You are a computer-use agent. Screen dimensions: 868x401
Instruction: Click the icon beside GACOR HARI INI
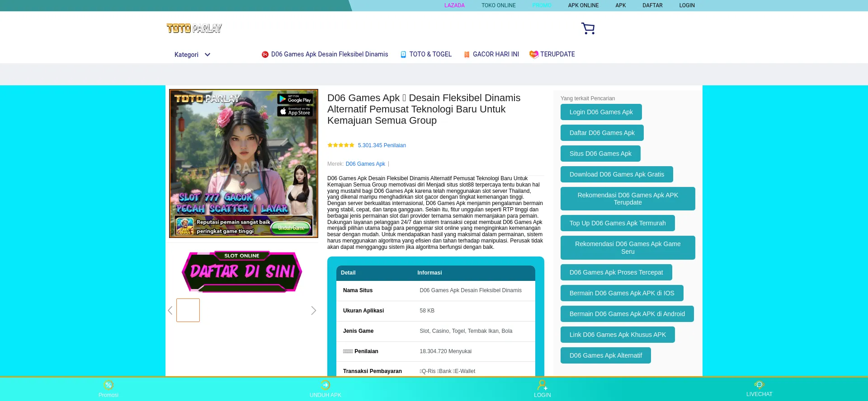(x=467, y=55)
